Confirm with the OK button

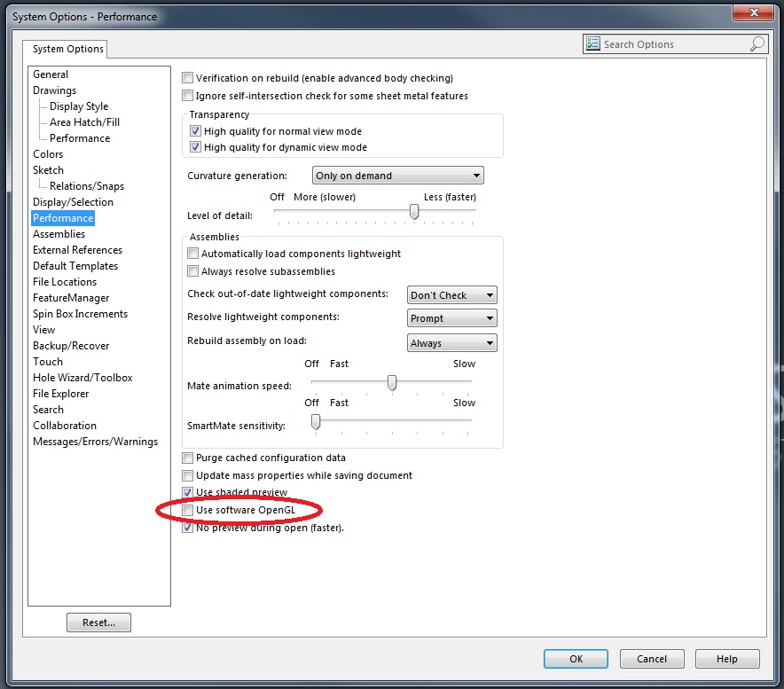click(576, 659)
